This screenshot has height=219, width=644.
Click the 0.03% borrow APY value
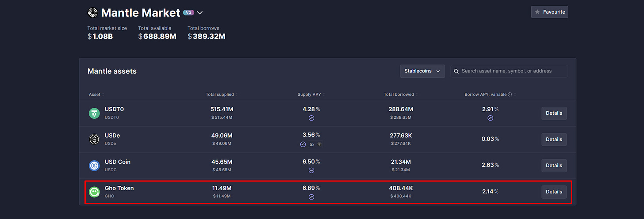(490, 139)
